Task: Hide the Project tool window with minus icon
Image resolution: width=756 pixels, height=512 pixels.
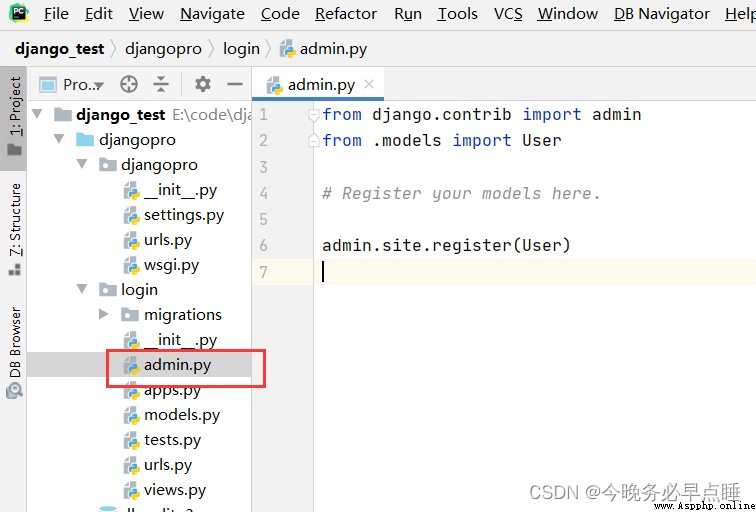Action: tap(235, 84)
